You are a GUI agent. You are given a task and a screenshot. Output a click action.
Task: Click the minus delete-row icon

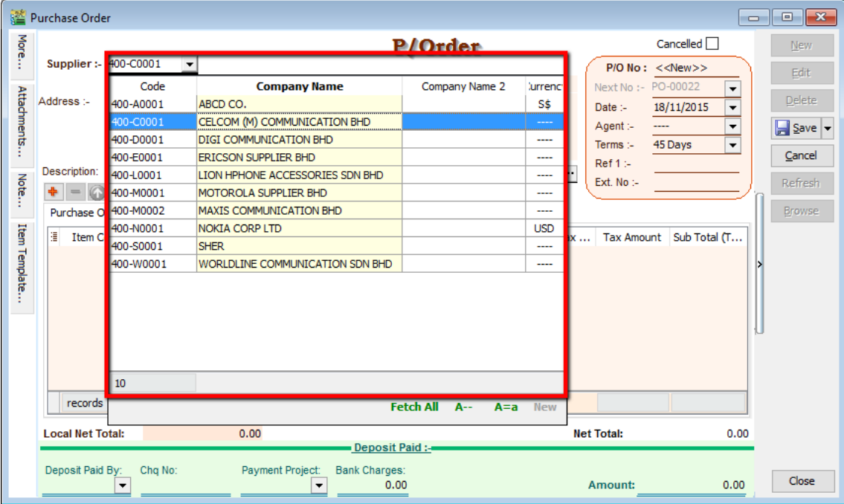coord(75,192)
